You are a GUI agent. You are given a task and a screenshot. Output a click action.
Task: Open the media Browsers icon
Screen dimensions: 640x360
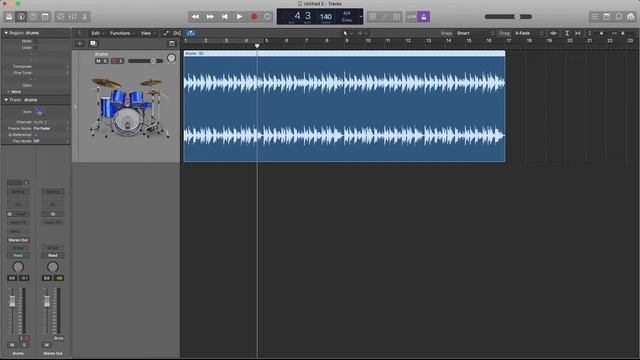(631, 17)
